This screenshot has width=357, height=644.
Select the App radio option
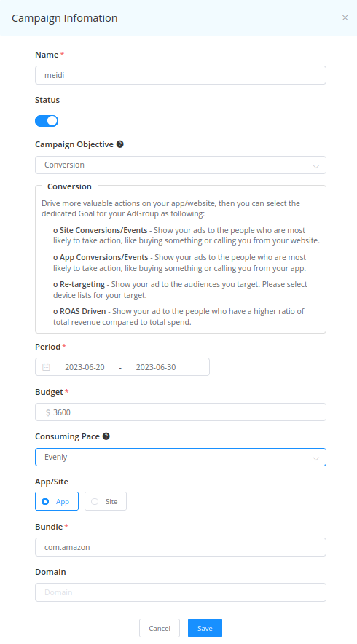[57, 501]
